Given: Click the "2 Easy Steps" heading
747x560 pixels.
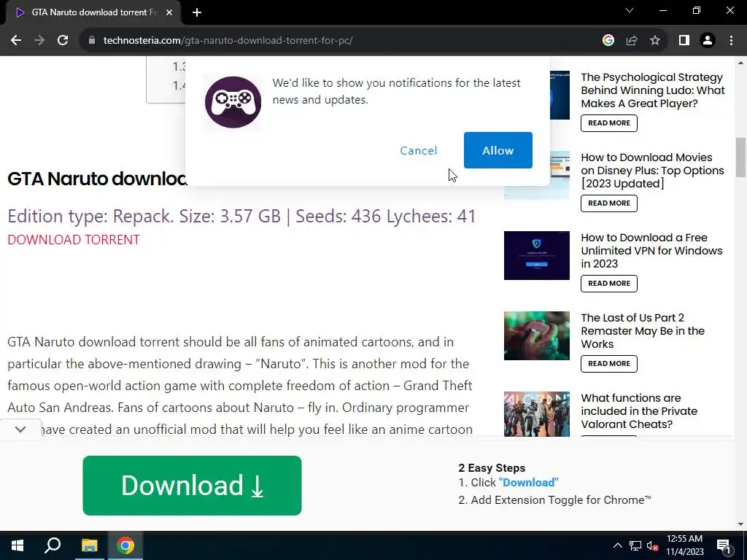Looking at the screenshot, I should coord(492,468).
